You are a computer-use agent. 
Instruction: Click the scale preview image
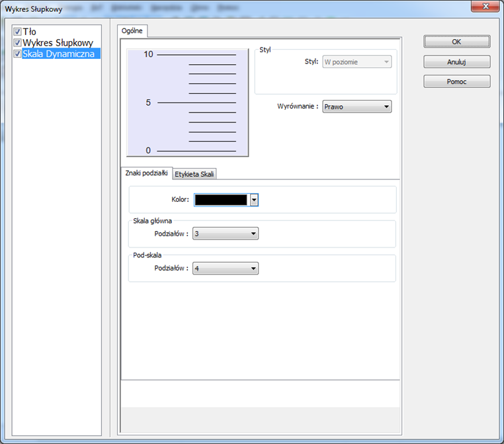(187, 103)
